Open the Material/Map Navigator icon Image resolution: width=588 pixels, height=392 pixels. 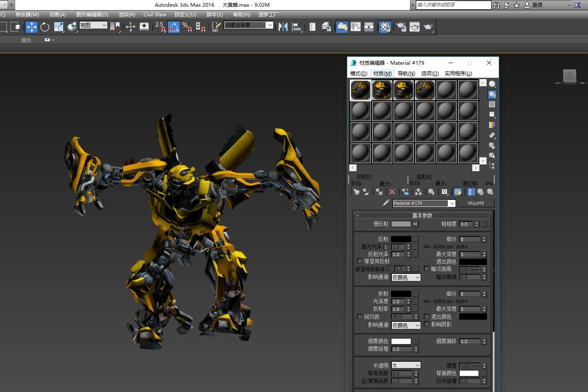492,165
